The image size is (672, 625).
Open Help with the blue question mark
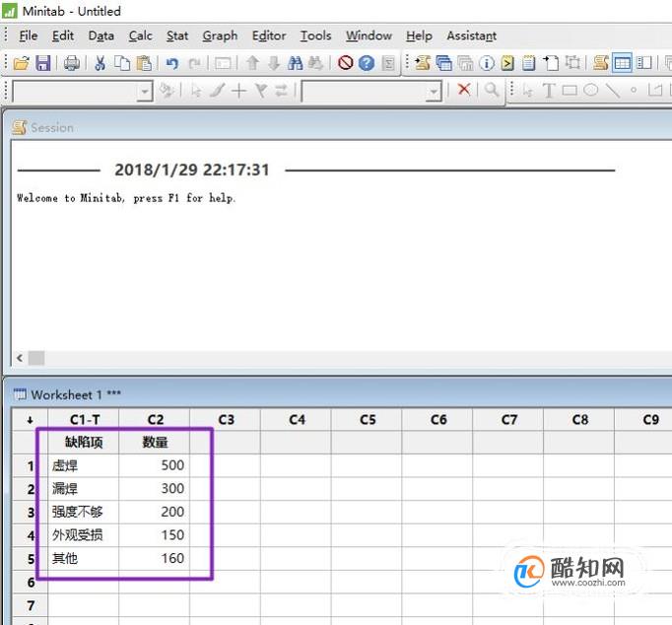366,63
